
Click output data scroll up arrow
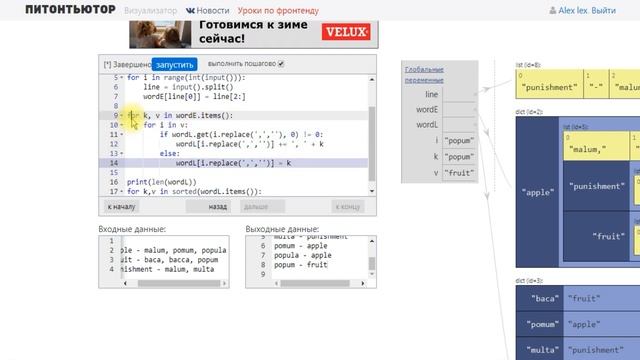(x=372, y=241)
